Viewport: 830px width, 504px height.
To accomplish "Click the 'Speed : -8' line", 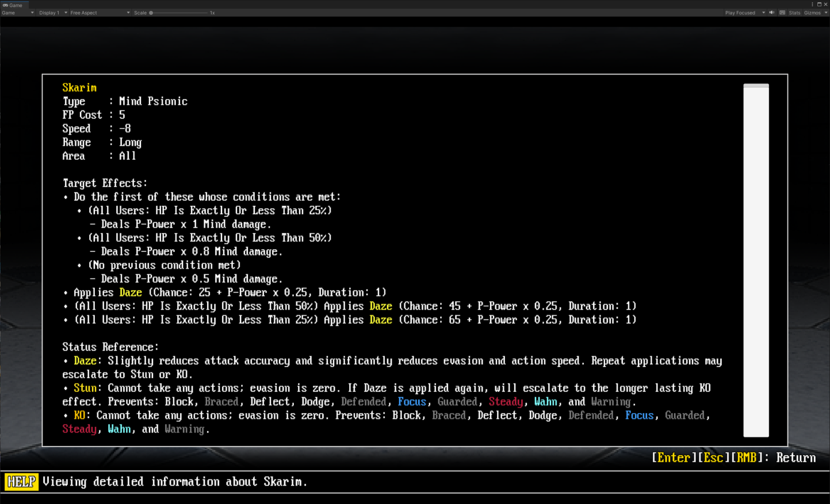I will pos(96,129).
